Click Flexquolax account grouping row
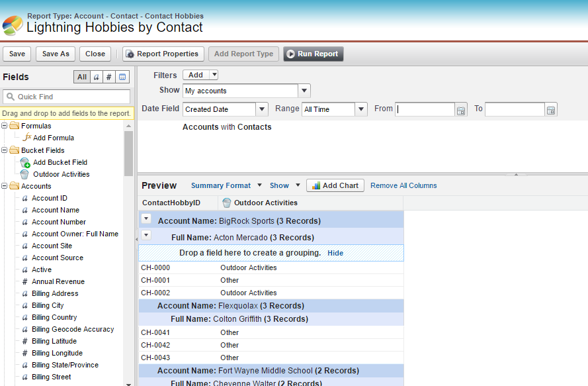This screenshot has height=386, width=588. tap(271, 306)
